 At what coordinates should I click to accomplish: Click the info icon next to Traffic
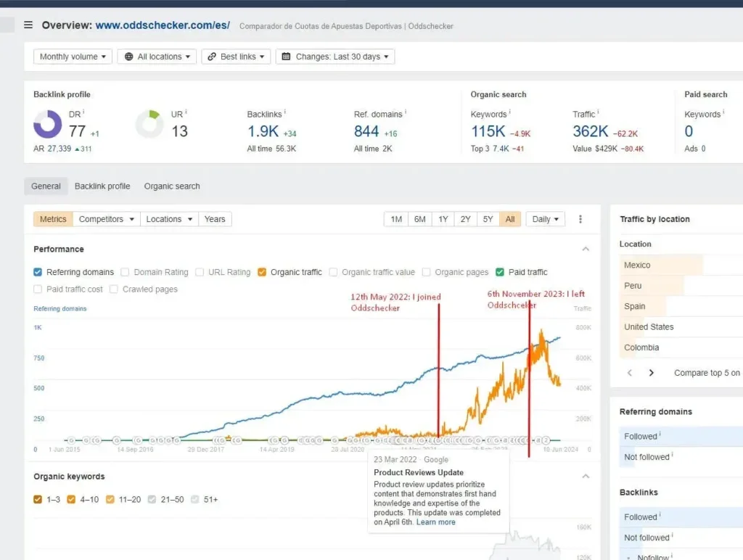(598, 112)
